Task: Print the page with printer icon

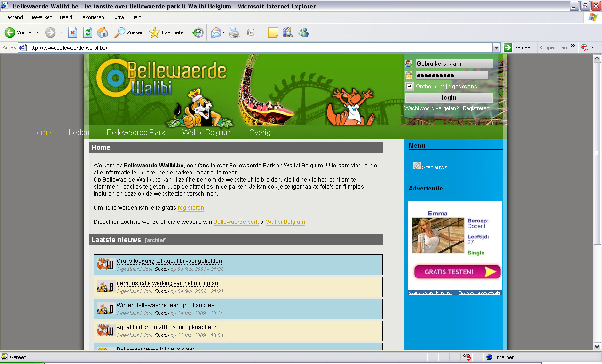Action: [x=234, y=32]
